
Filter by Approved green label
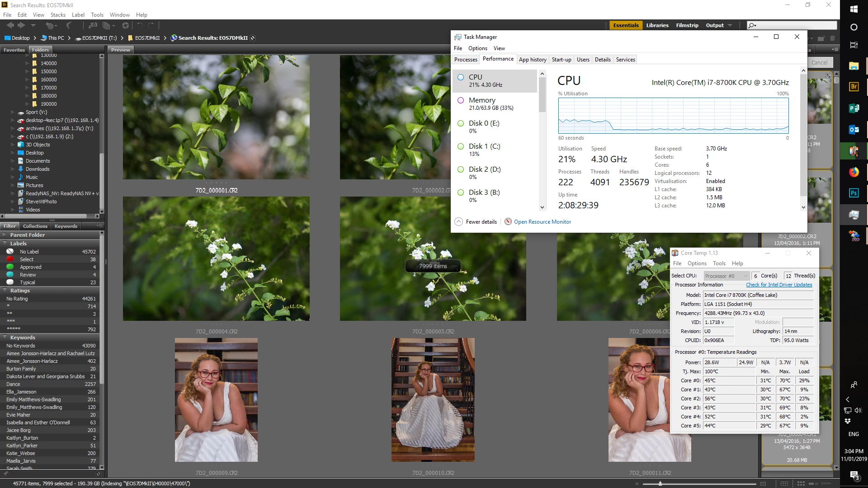30,267
